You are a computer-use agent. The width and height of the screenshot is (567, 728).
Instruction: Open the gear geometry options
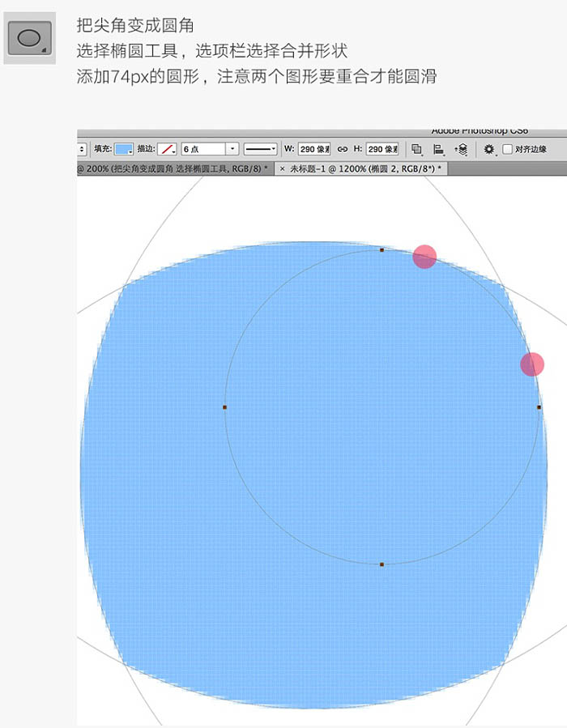pos(489,149)
